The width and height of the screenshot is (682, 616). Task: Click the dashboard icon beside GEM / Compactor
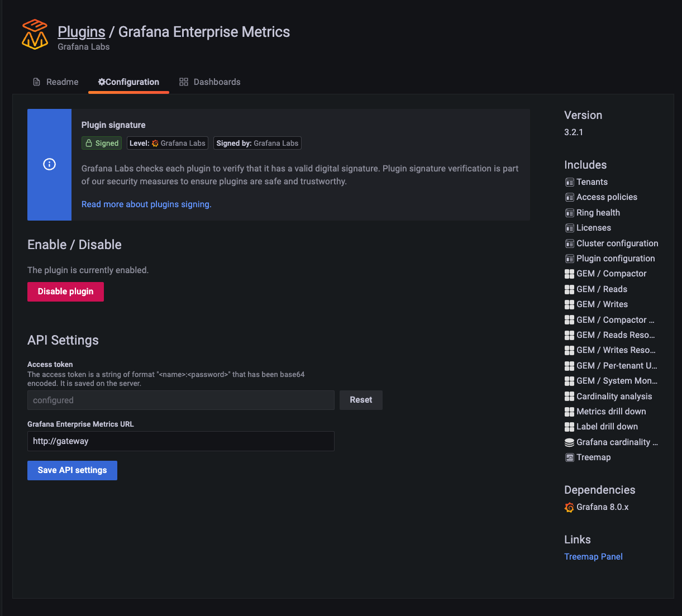569,274
